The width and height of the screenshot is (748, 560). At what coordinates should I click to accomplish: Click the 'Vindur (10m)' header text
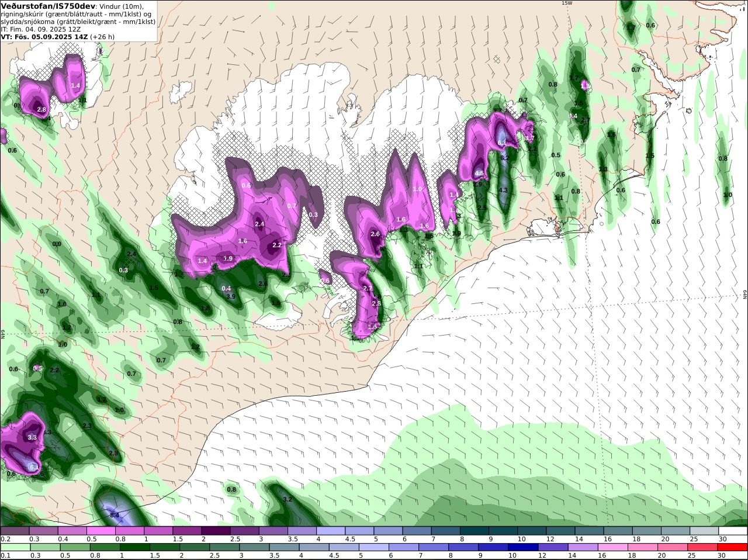coord(122,6)
